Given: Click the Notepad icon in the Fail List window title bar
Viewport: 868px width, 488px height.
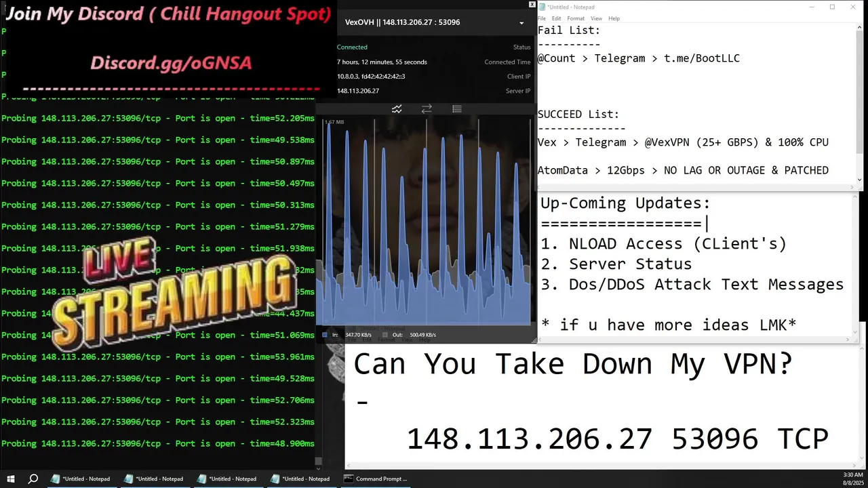Looking at the screenshot, I should click(x=542, y=7).
